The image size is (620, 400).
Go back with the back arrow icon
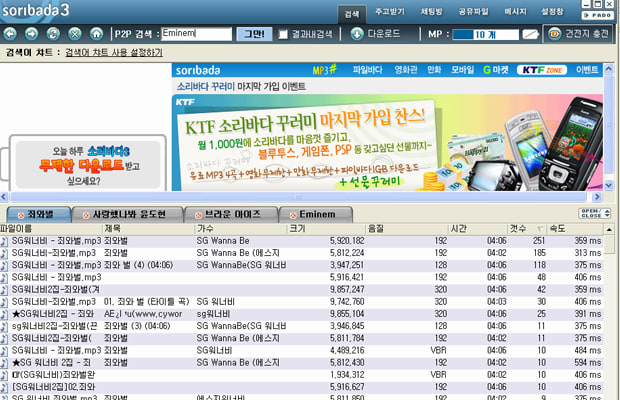click(x=10, y=34)
